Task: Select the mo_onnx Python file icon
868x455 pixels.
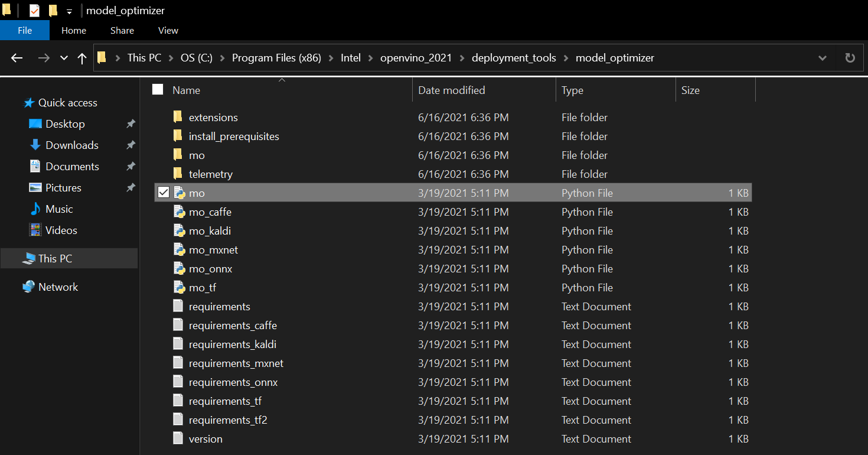Action: (x=180, y=268)
